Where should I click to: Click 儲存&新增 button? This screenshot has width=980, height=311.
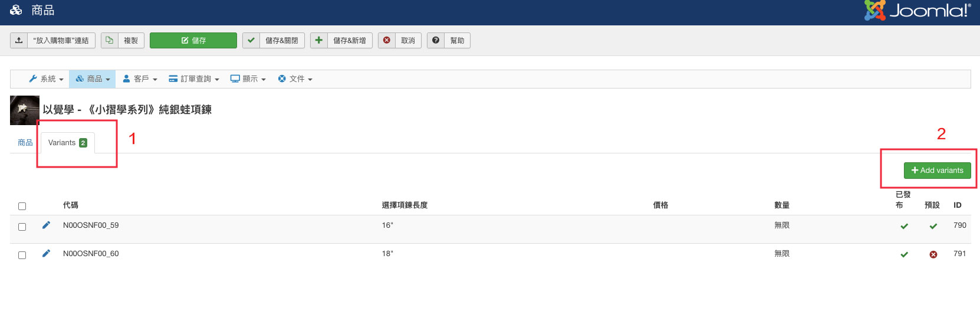coord(350,40)
